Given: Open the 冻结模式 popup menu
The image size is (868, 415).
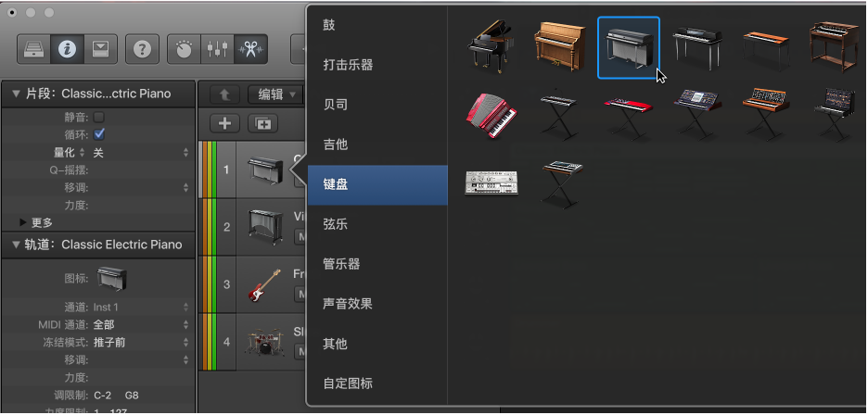Looking at the screenshot, I should tap(139, 343).
